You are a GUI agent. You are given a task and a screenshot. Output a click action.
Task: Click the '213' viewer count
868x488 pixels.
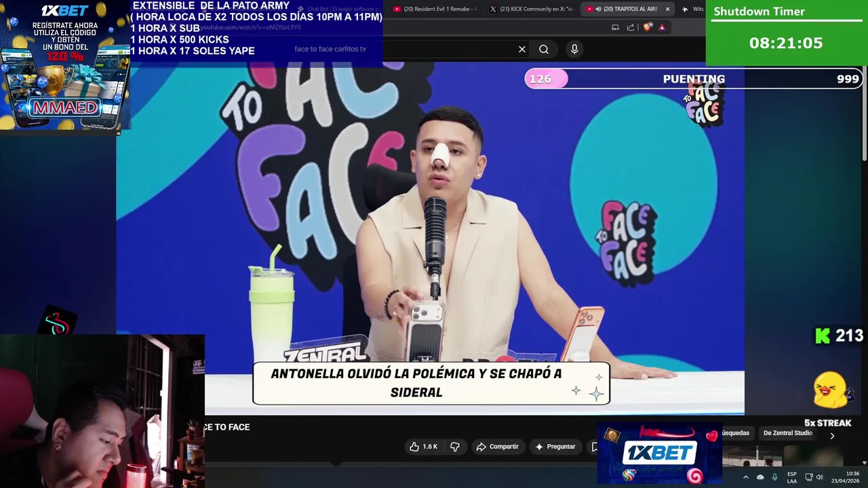pos(849,335)
